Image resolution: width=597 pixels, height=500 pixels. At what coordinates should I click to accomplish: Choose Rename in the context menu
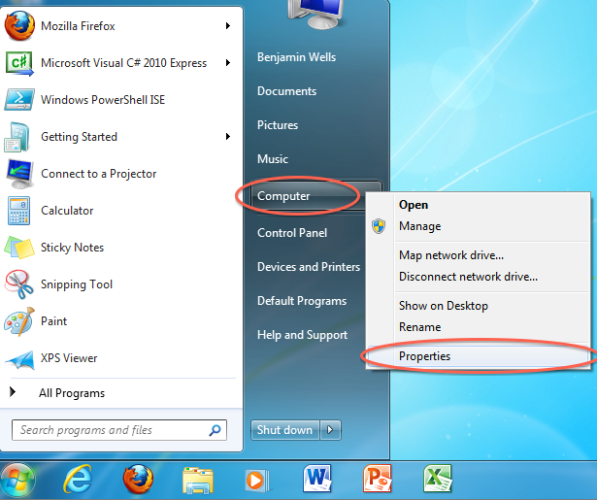[420, 327]
